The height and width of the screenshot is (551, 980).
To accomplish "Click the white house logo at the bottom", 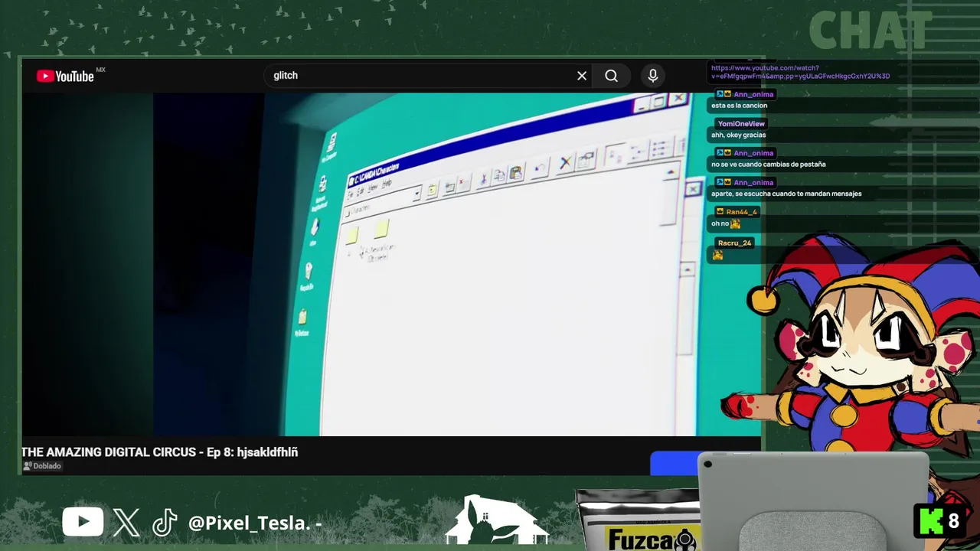I will (496, 520).
